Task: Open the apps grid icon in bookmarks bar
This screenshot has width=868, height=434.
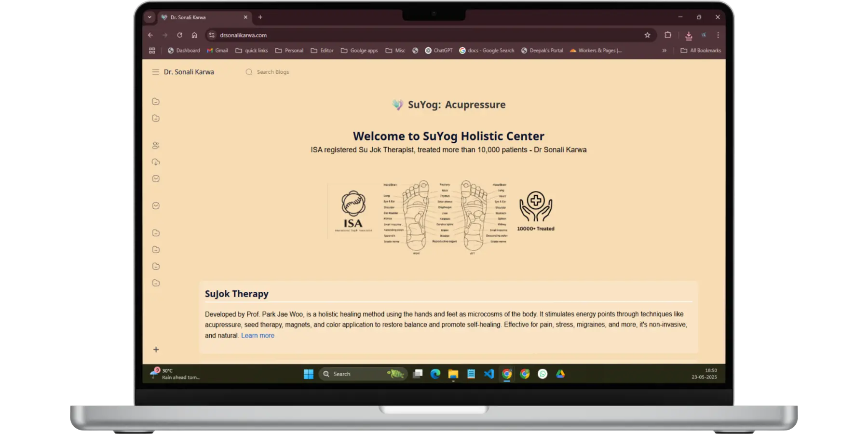Action: click(152, 50)
